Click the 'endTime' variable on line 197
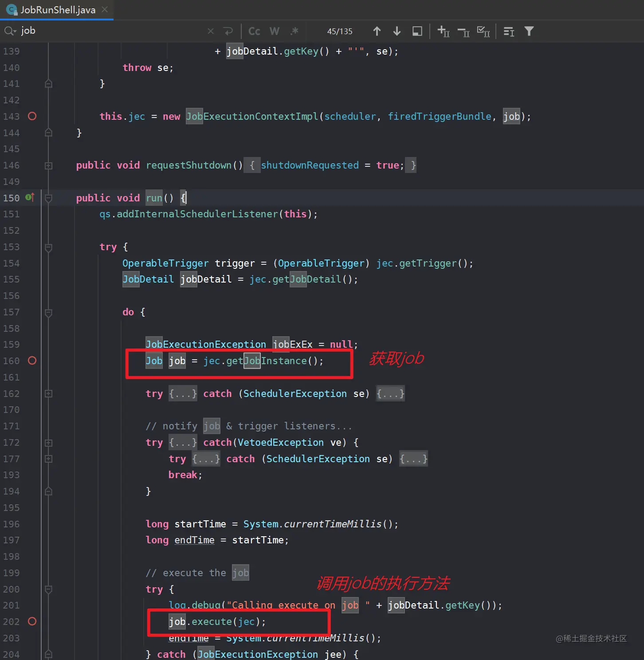This screenshot has height=660, width=644. tap(194, 540)
